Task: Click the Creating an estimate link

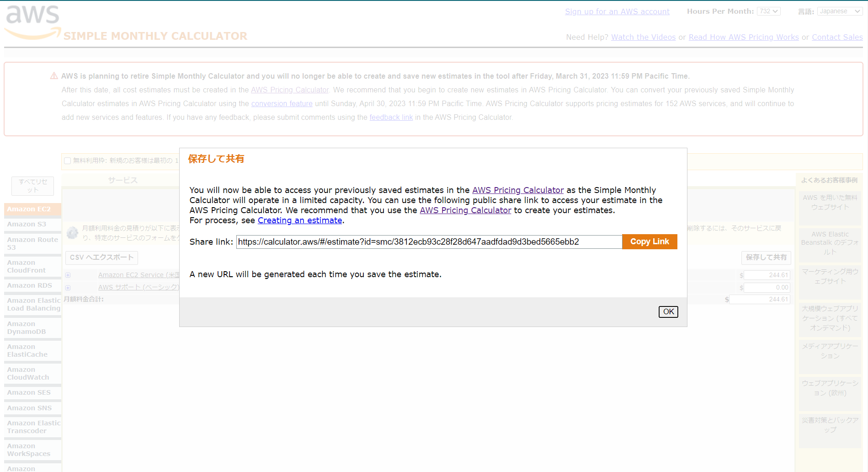Action: pos(300,220)
